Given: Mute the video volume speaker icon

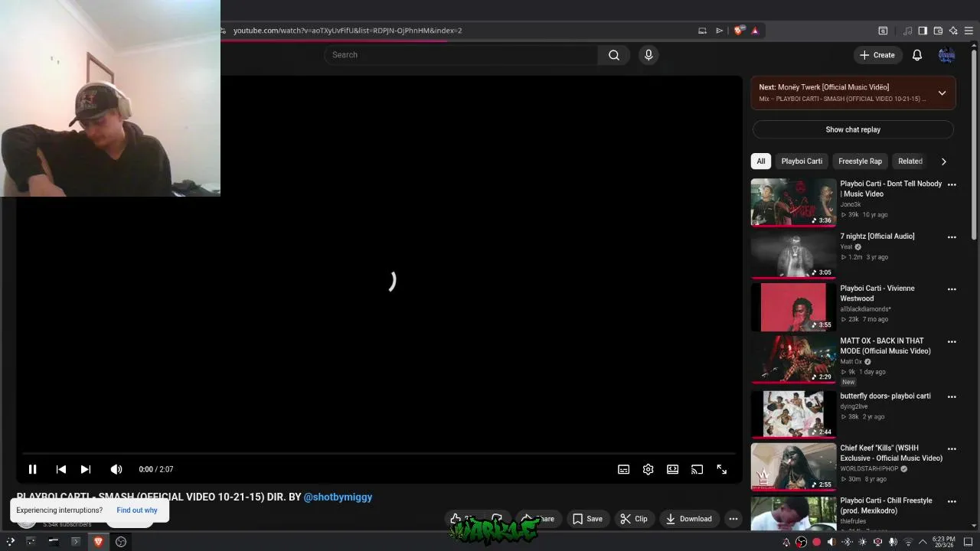Looking at the screenshot, I should pos(116,469).
